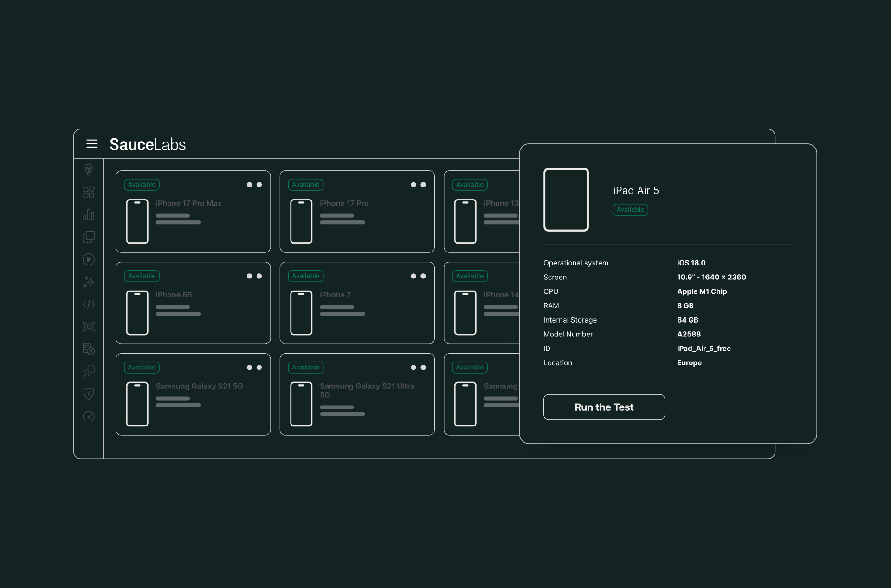Click the play button sidebar icon
Image resolution: width=891 pixels, height=588 pixels.
(x=89, y=259)
